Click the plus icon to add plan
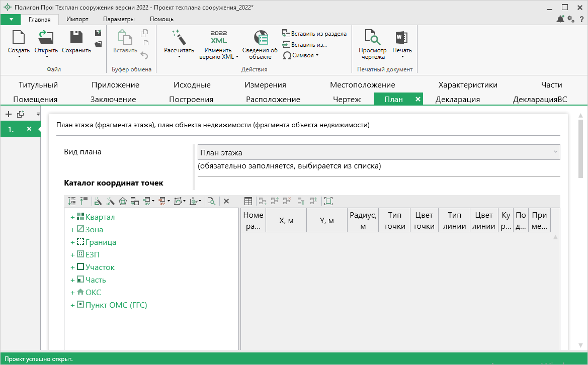Screen dimensions: 588x365 pyautogui.click(x=8, y=114)
